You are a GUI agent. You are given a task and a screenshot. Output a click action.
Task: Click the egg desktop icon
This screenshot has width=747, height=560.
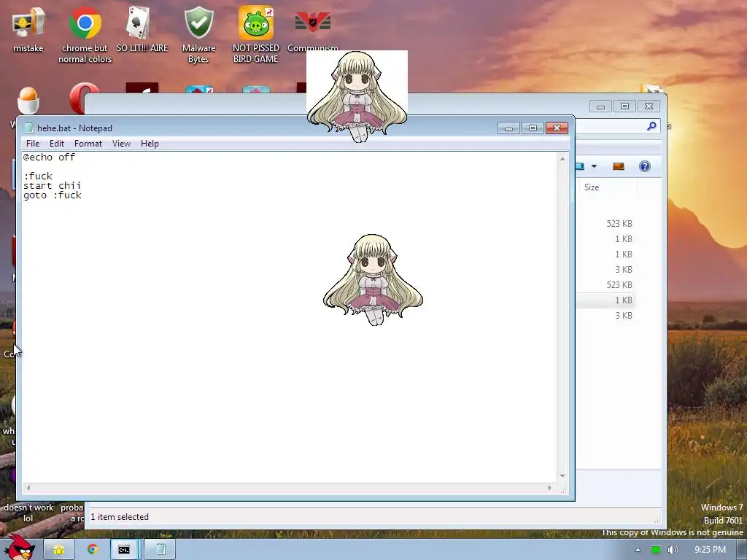pyautogui.click(x=28, y=100)
